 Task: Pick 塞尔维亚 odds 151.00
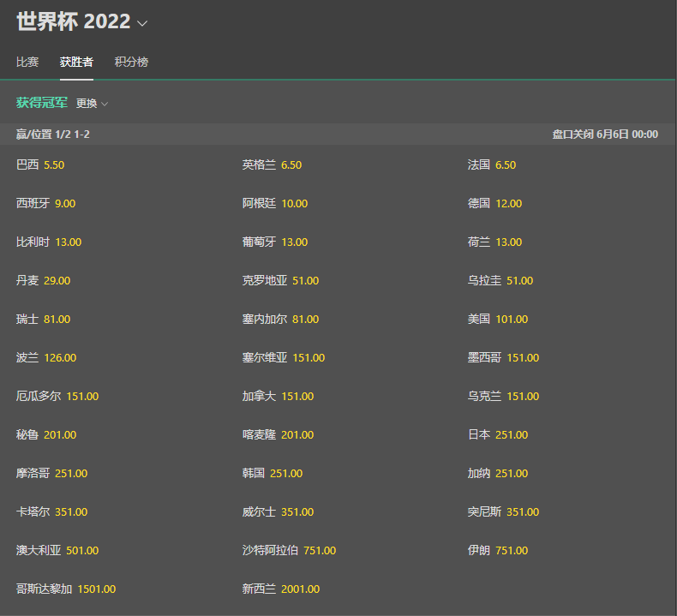coord(284,357)
